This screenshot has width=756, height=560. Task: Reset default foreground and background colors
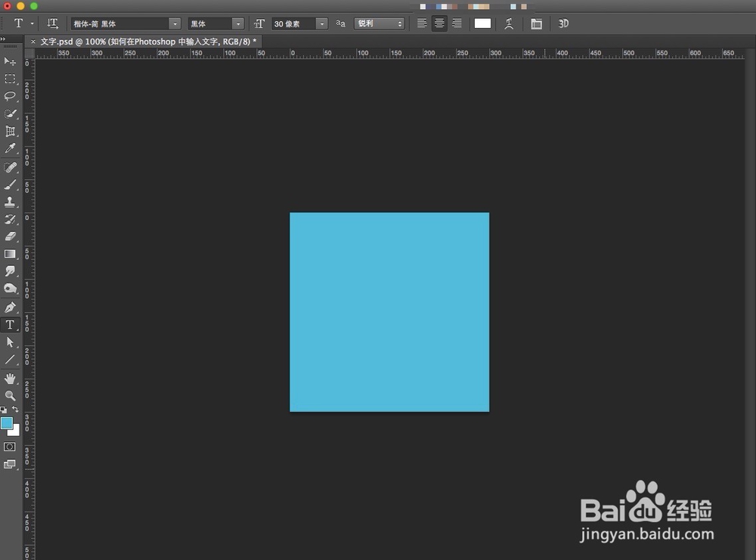4,410
